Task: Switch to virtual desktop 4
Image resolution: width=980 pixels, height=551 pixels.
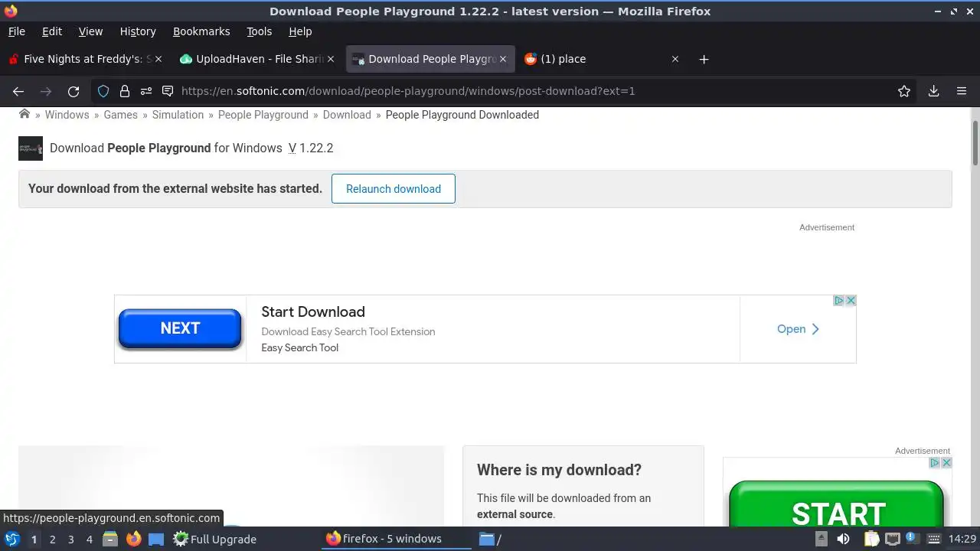Action: click(90, 539)
